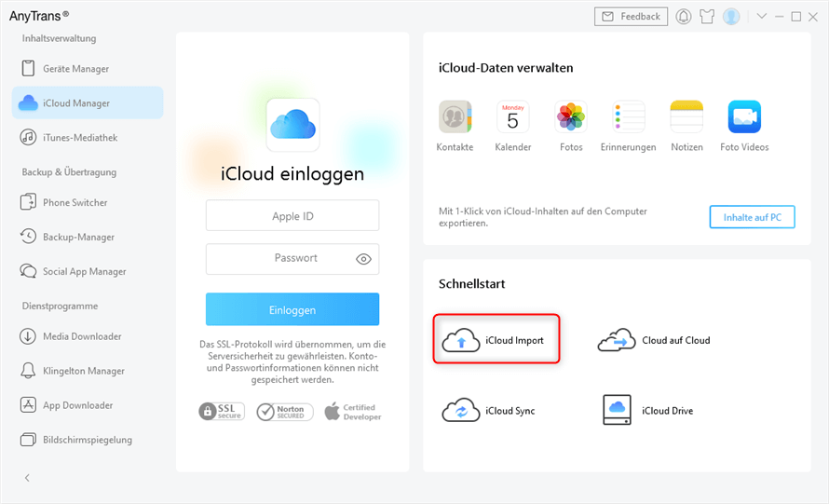Open iCloud Drive
The image size is (829, 504).
coord(648,410)
